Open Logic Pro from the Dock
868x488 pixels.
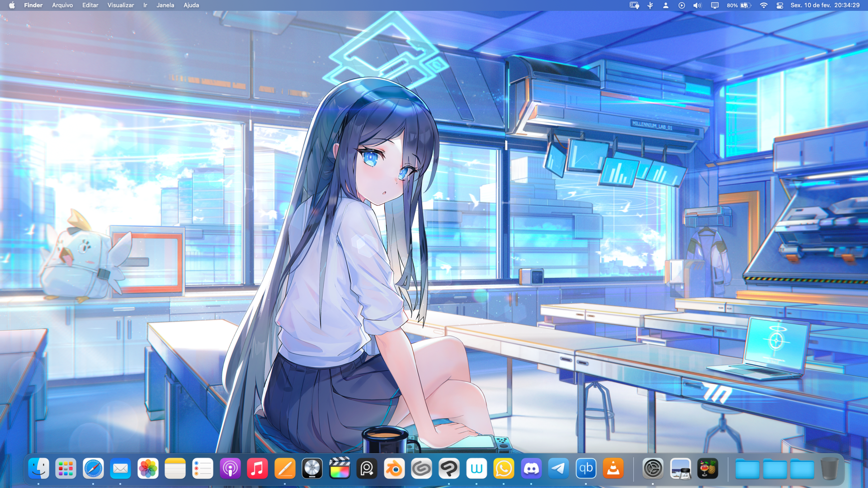tap(312, 469)
